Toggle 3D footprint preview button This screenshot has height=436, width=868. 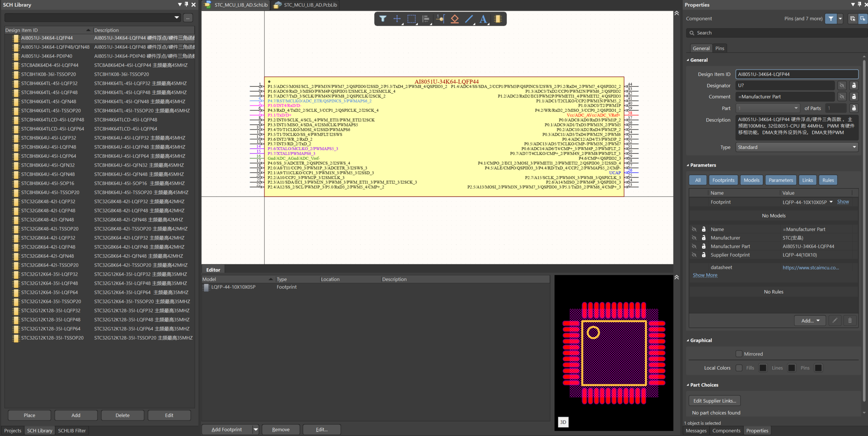click(563, 422)
